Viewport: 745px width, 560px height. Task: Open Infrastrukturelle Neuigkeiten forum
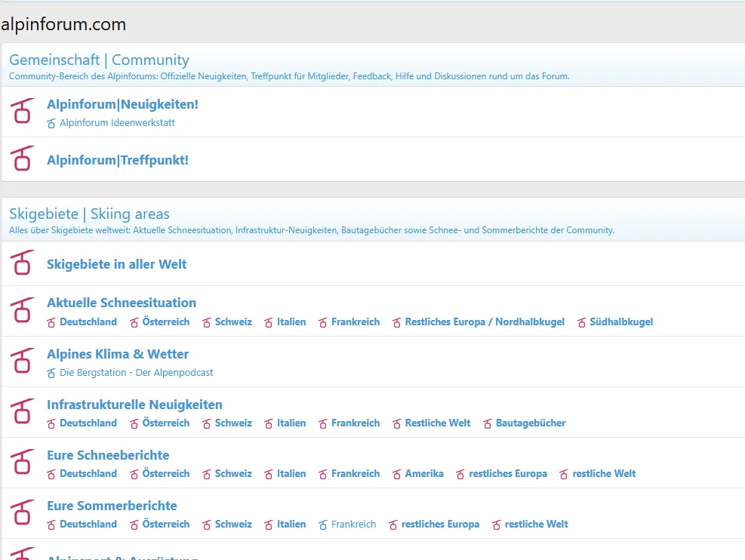point(134,405)
